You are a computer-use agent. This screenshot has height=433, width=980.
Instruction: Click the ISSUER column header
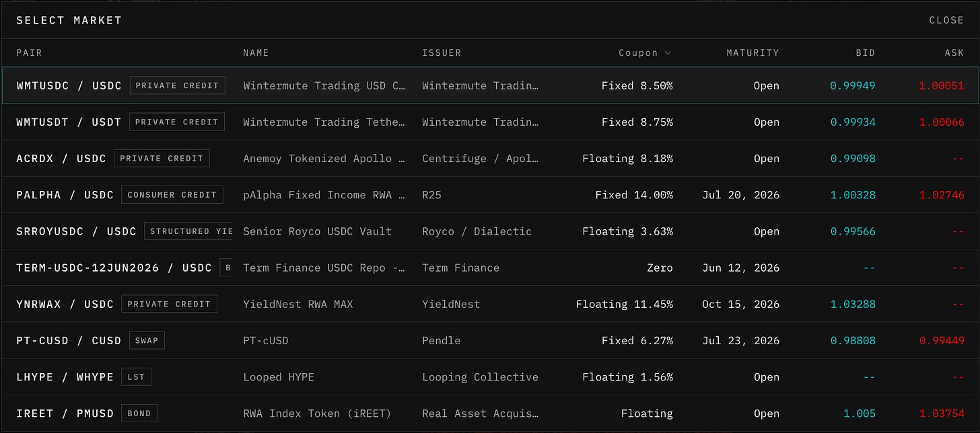click(x=442, y=52)
